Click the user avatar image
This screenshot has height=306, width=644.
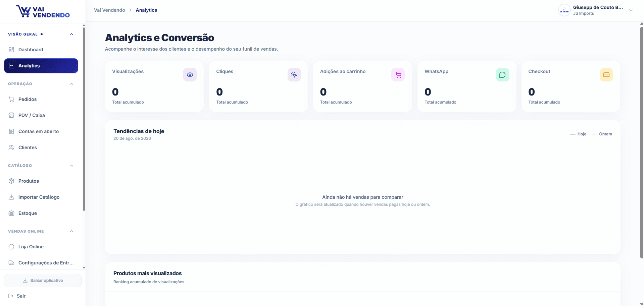(x=564, y=10)
